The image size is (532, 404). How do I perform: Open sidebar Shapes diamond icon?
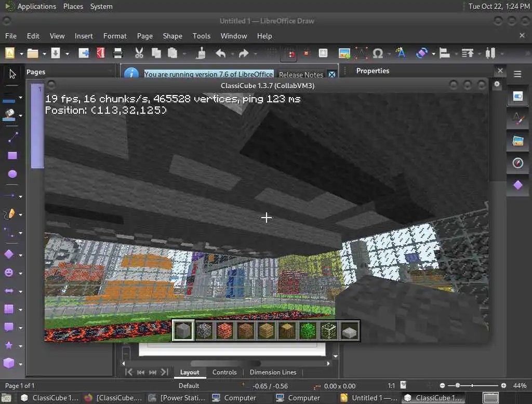tap(518, 185)
